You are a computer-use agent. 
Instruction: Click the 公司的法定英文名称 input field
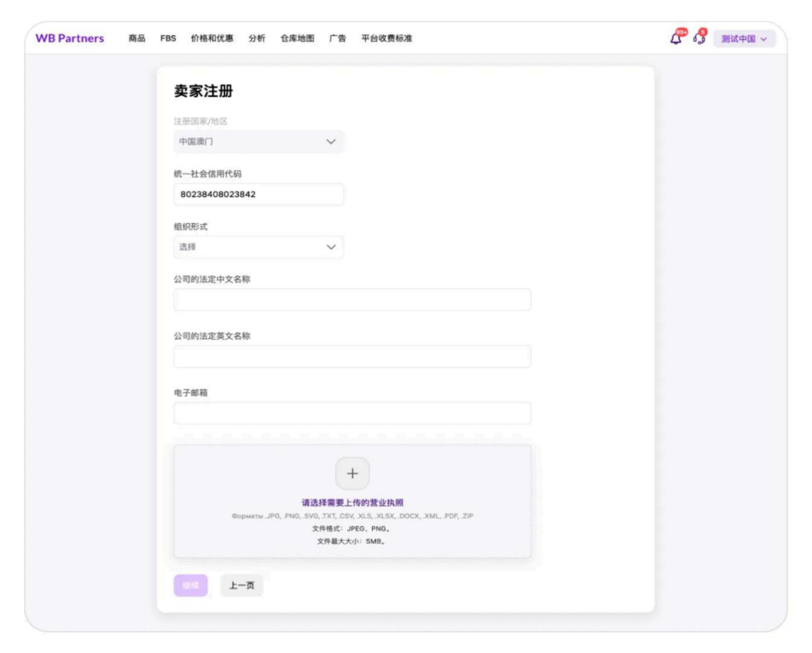[352, 356]
